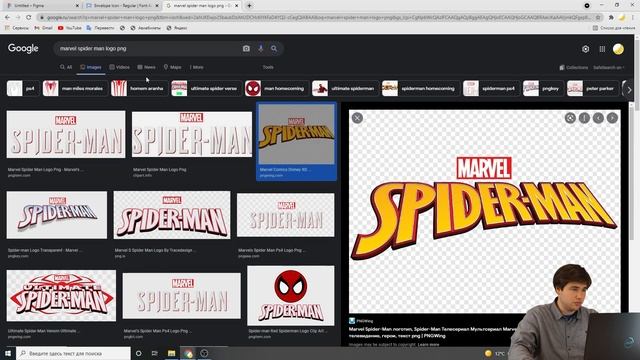Image resolution: width=640 pixels, height=360 pixels.
Task: Activate voice search microphone icon
Action: click(260, 49)
